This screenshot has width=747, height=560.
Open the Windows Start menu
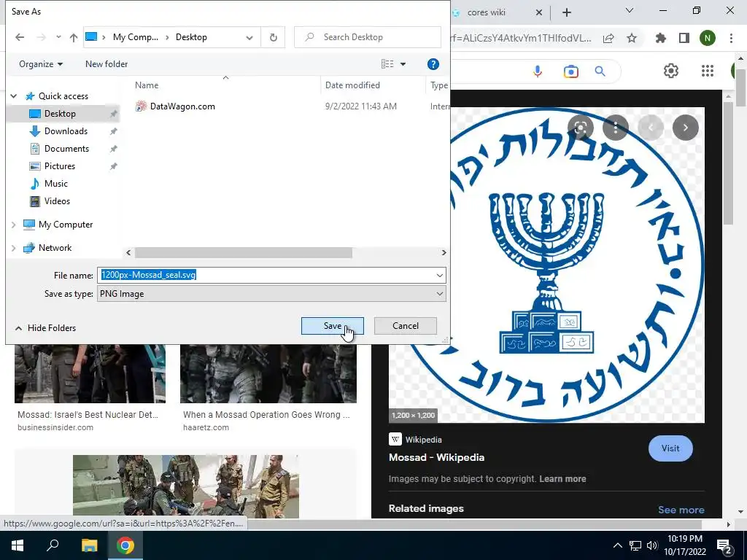(18, 545)
